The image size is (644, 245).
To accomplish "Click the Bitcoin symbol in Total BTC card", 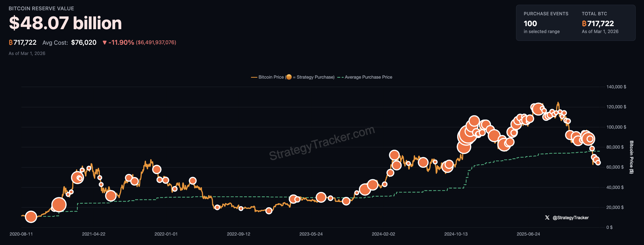I will point(584,24).
